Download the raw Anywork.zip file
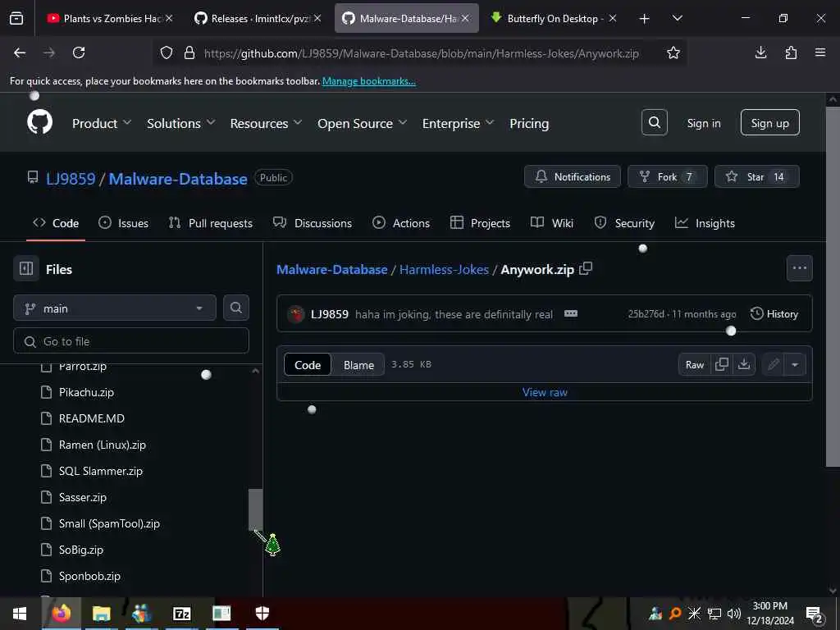 tap(743, 364)
